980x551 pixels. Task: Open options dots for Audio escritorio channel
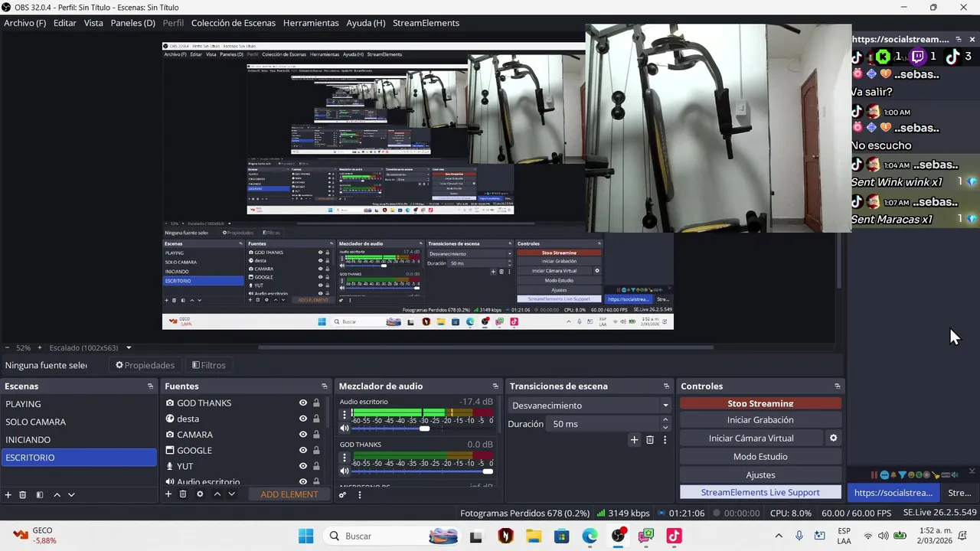(344, 413)
